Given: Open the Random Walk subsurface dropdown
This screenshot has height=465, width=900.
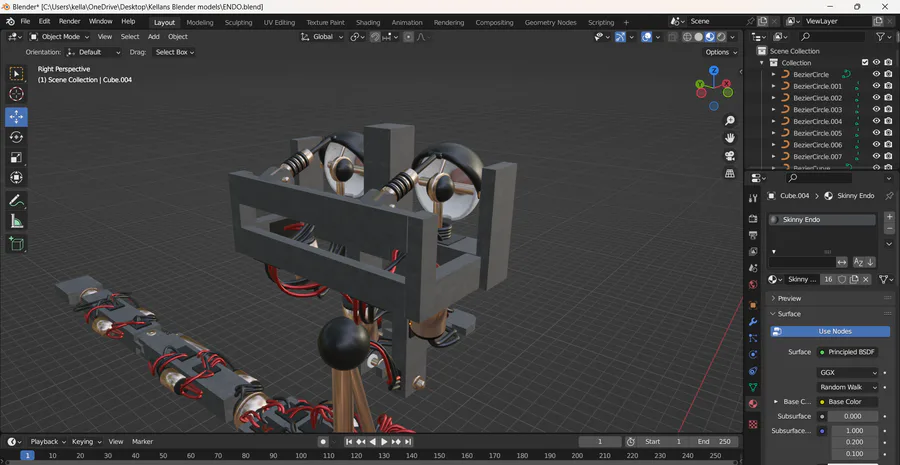Looking at the screenshot, I should click(x=847, y=388).
